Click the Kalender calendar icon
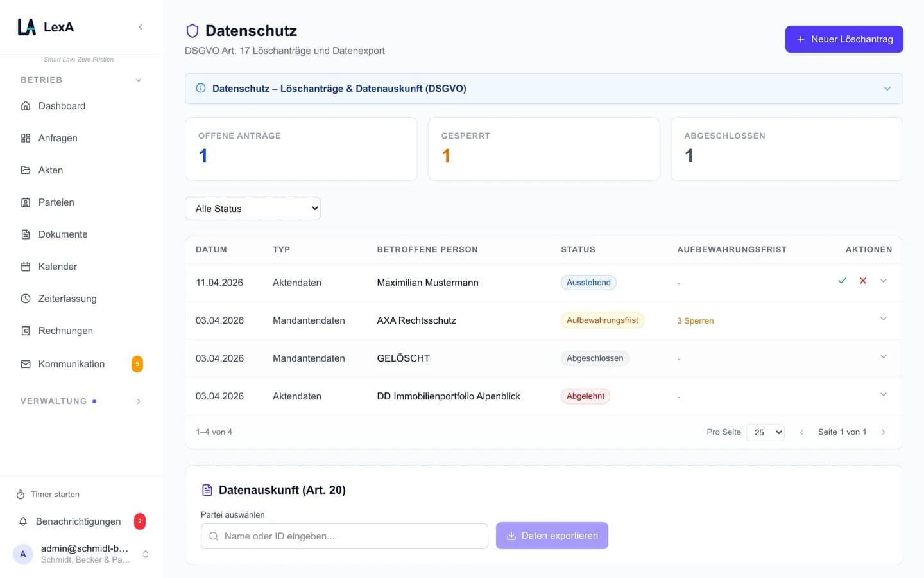This screenshot has width=924, height=578. (x=26, y=267)
